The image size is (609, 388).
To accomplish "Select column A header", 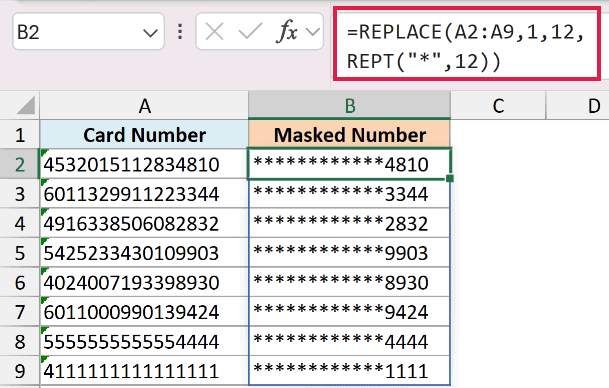I will coord(144,106).
